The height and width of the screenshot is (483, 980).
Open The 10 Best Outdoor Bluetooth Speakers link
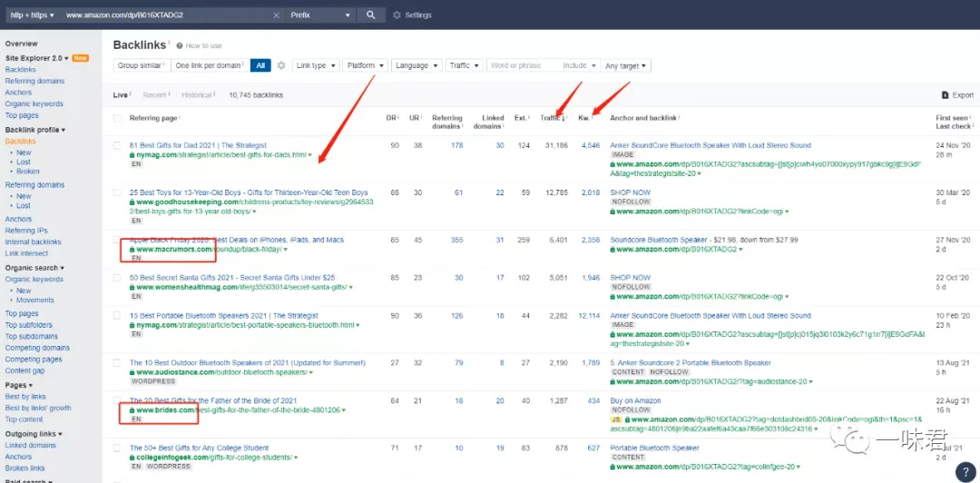(x=248, y=363)
